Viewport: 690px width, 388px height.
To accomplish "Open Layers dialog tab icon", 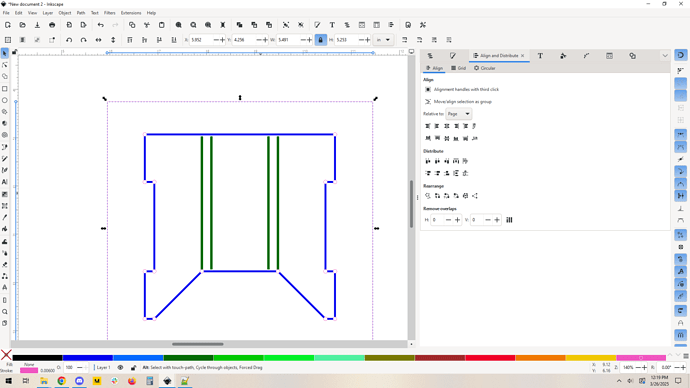I will (x=430, y=56).
